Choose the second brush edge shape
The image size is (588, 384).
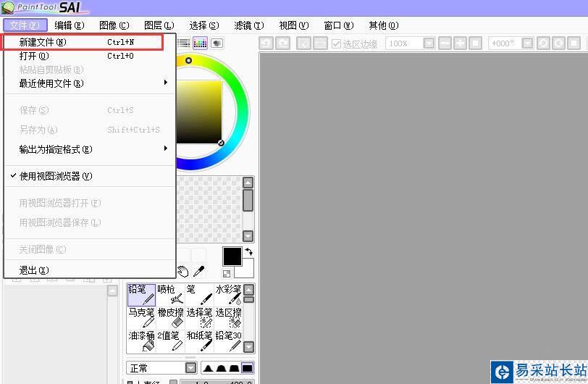pos(222,368)
